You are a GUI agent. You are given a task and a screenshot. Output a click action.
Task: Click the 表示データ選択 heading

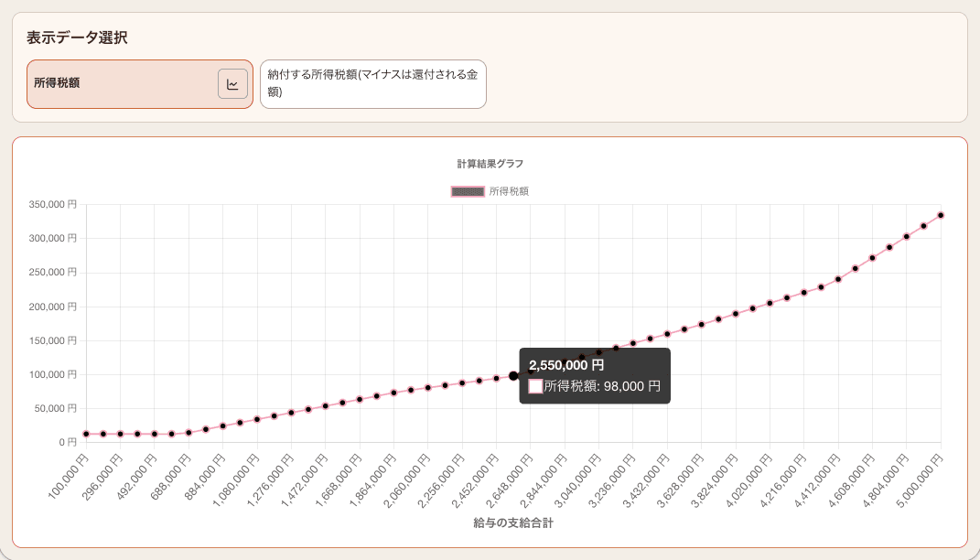(77, 38)
